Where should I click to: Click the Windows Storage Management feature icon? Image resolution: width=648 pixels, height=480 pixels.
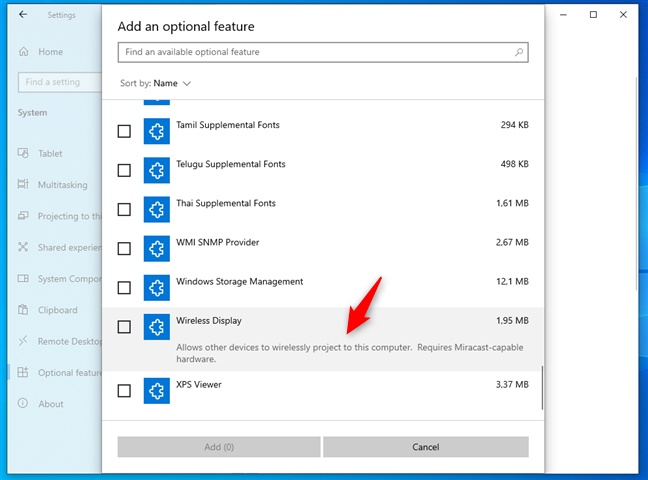pos(157,288)
